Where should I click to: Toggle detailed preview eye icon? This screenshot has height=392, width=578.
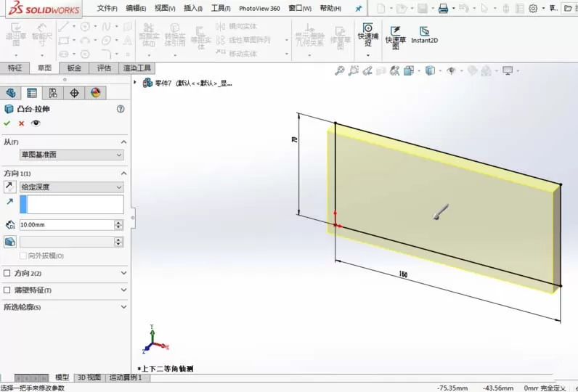(x=36, y=123)
